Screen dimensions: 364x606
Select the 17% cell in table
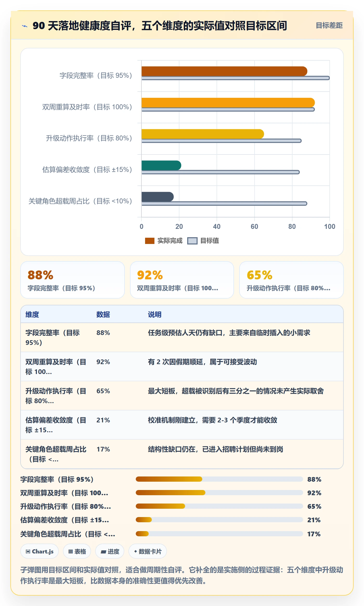[103, 449]
